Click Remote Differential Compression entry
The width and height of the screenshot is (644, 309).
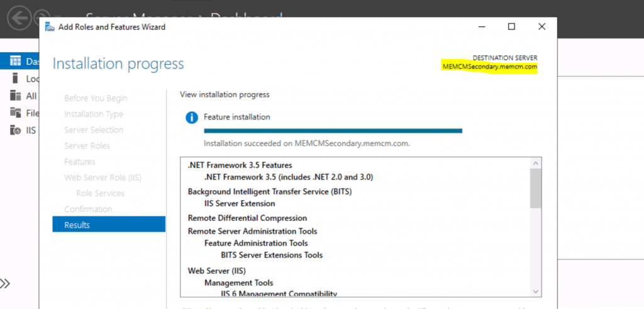click(x=247, y=218)
